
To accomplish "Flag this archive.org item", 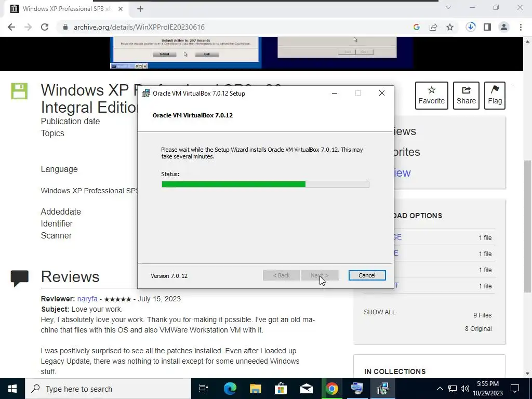I will tap(495, 96).
